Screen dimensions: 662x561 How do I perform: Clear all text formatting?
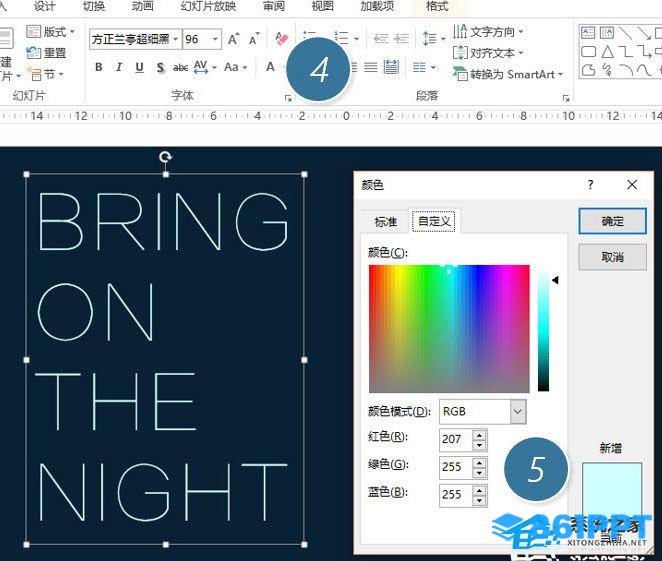click(281, 39)
